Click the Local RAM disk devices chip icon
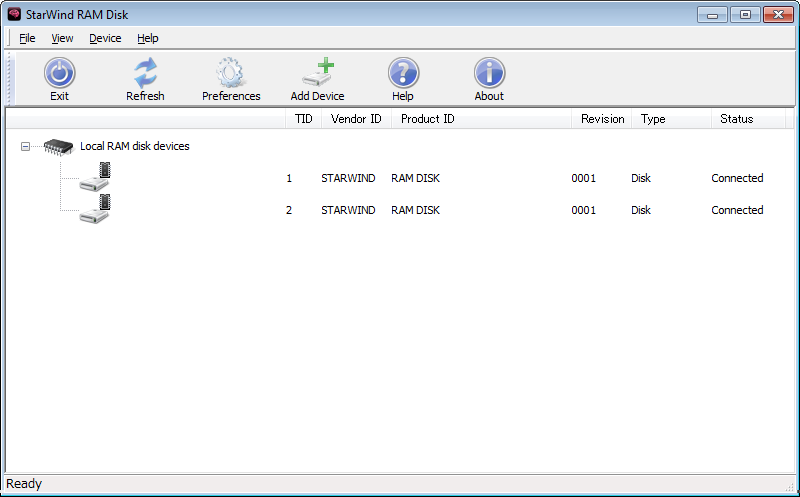Image resolution: width=800 pixels, height=497 pixels. click(x=59, y=146)
